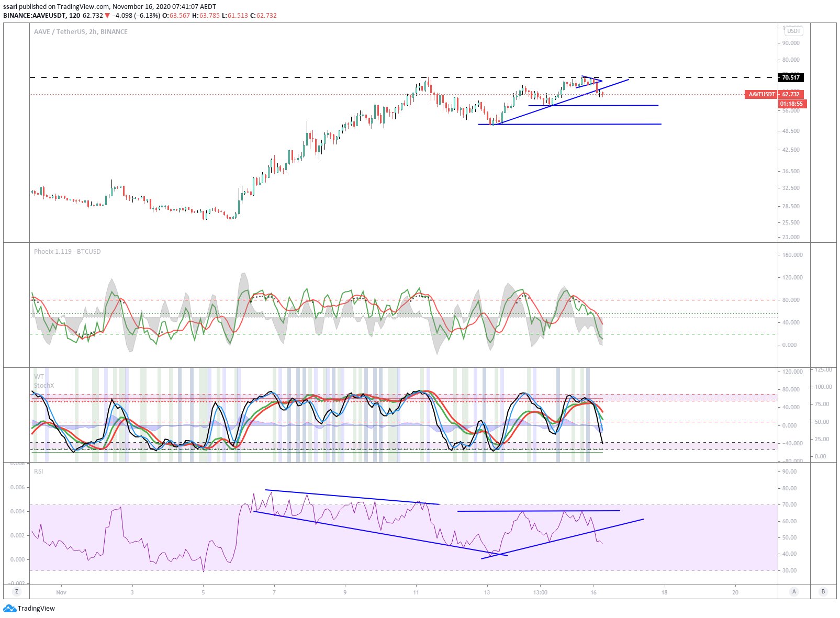Viewport: 840px width, 618px height.
Task: Click the 0.002 label on RSI left axis
Action: click(x=17, y=535)
